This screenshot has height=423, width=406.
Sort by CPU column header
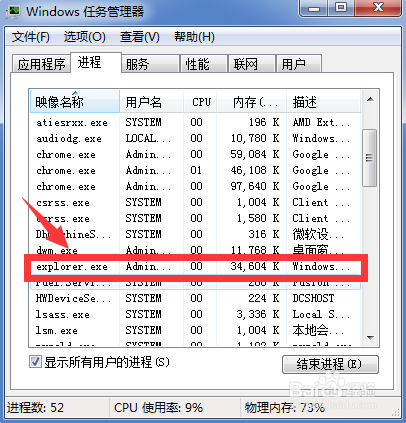(200, 102)
